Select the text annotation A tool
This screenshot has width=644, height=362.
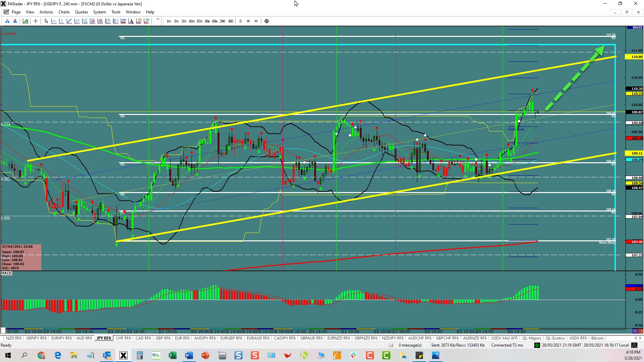click(x=131, y=21)
